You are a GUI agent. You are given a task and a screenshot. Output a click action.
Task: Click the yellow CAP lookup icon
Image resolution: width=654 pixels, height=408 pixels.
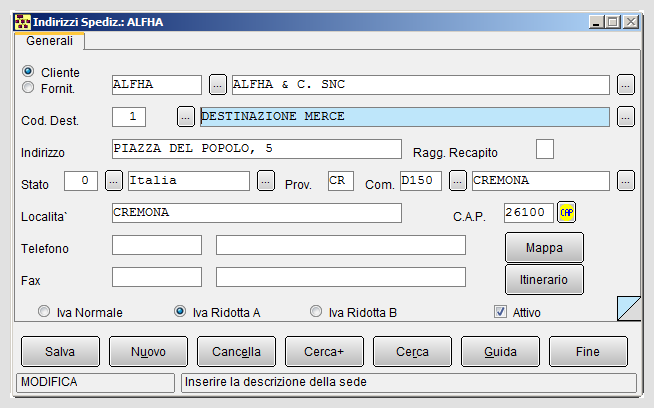click(x=566, y=212)
